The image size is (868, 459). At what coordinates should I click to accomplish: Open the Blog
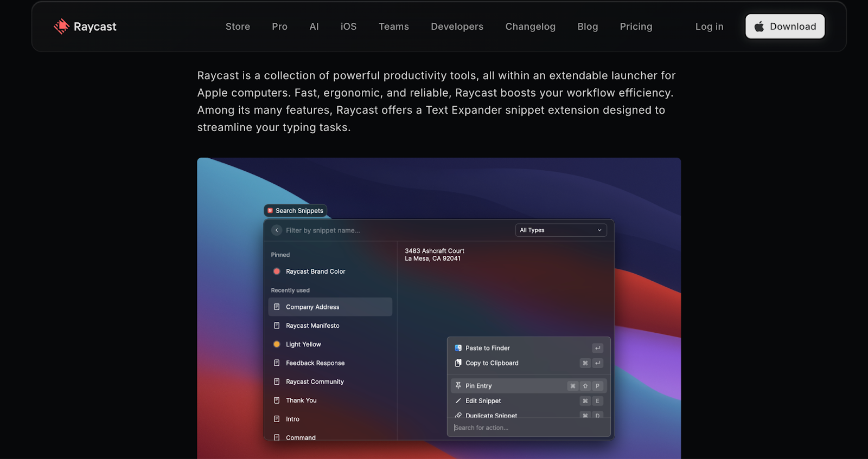pos(588,27)
